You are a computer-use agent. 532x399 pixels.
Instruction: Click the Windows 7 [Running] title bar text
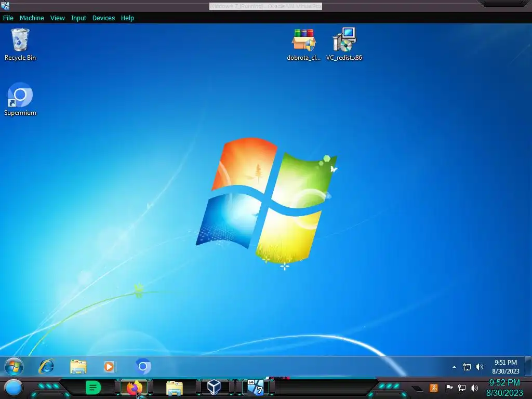pyautogui.click(x=265, y=6)
